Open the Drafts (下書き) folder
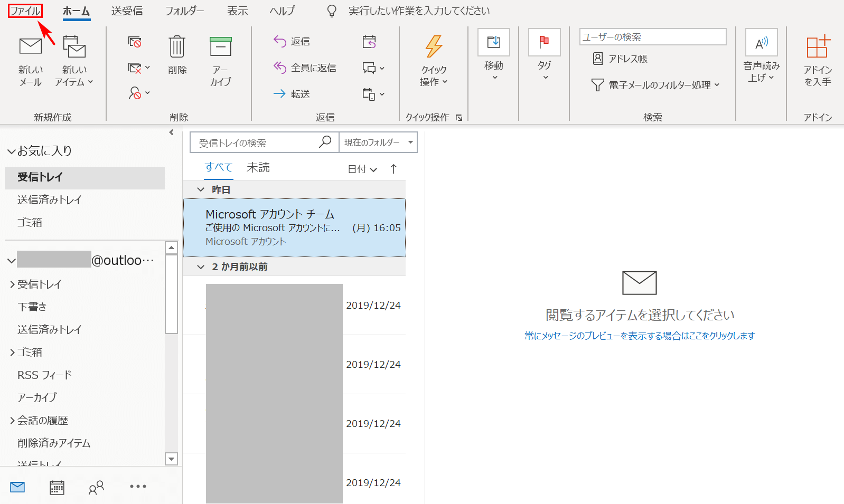This screenshot has height=504, width=844. click(32, 307)
